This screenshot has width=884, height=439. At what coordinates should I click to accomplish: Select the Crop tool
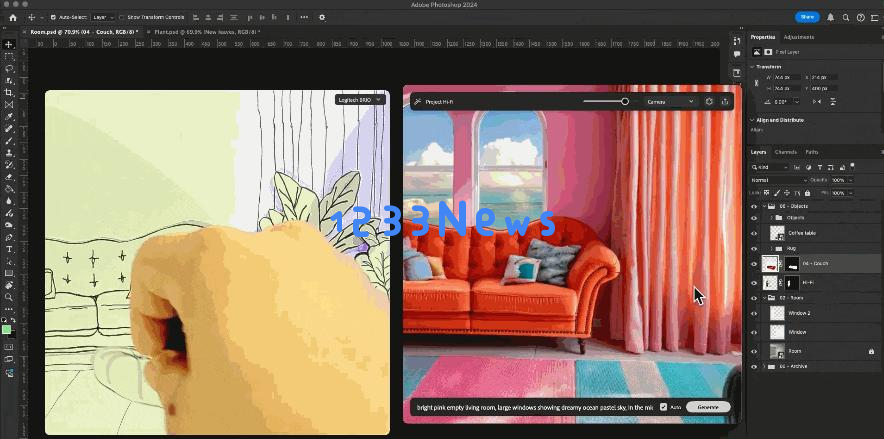coord(8,92)
